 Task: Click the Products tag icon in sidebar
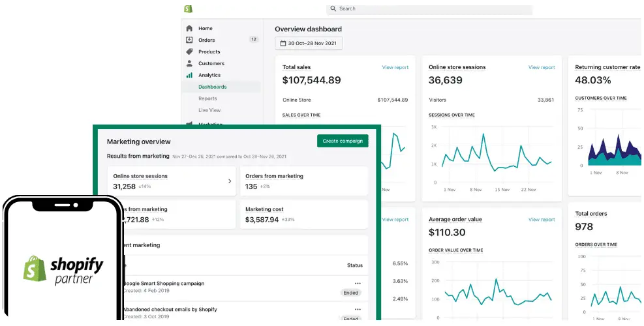[x=189, y=52]
